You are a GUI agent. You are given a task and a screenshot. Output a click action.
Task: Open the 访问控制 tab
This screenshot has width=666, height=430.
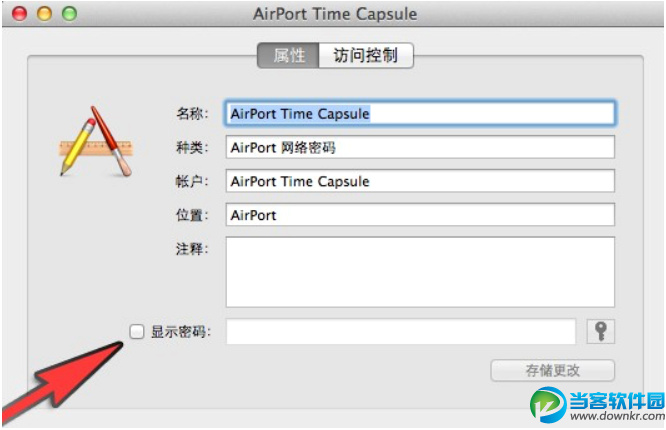pos(365,56)
